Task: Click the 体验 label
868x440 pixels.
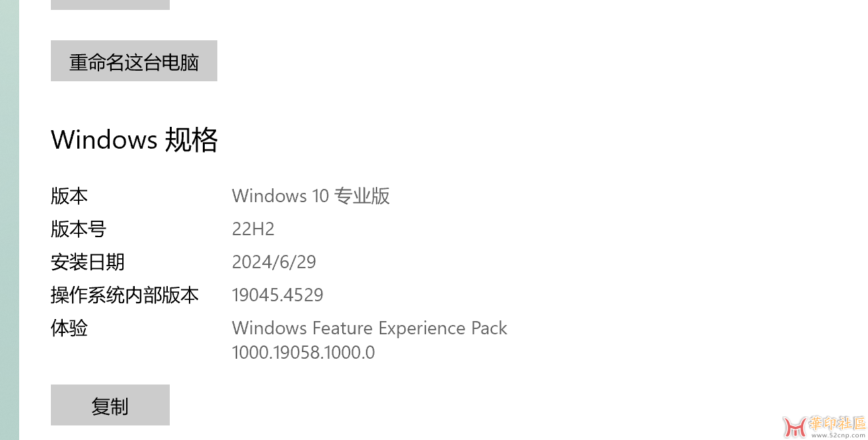Action: coord(69,328)
